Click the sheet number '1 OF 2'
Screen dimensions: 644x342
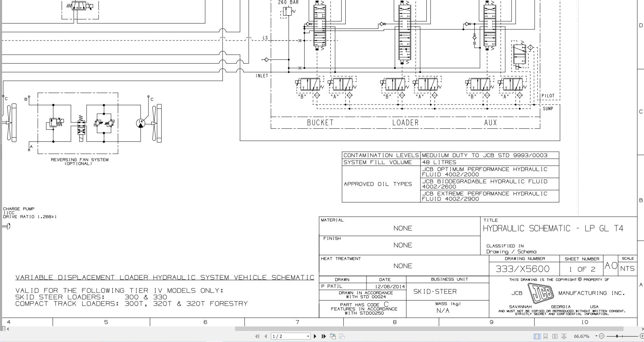click(x=582, y=269)
